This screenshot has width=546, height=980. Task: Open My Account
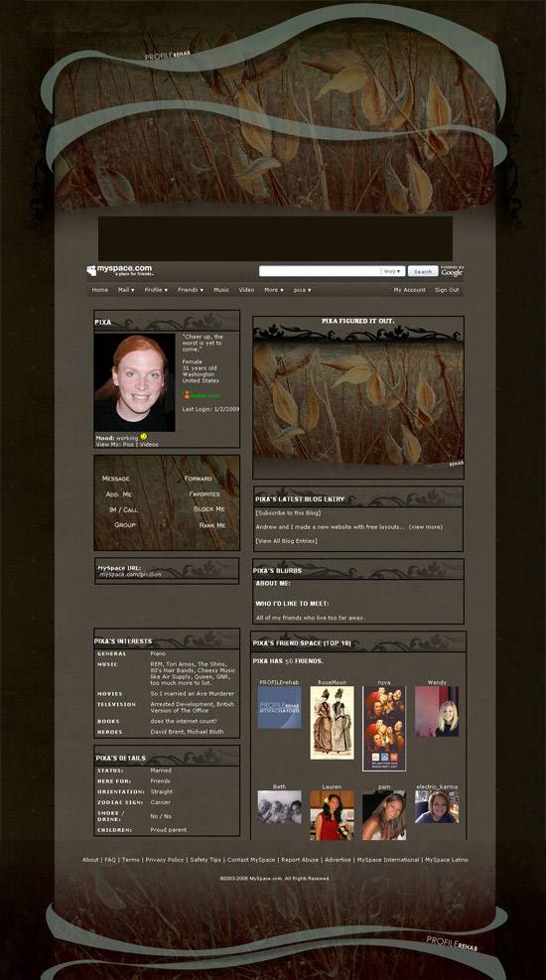tap(409, 290)
